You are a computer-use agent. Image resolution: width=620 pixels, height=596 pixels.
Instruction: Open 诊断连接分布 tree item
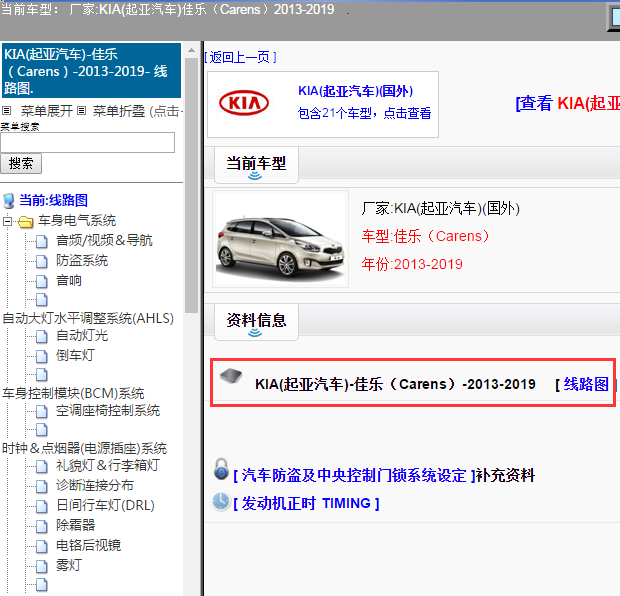(95, 485)
